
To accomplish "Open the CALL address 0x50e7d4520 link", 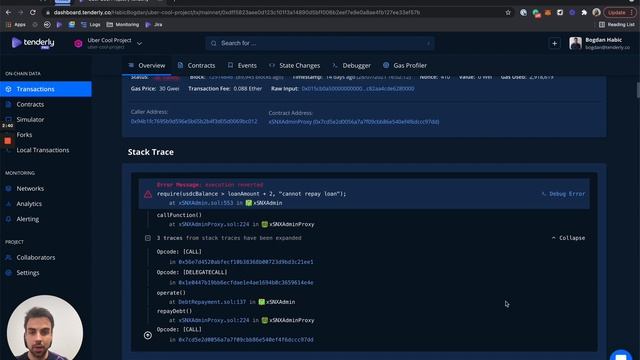I will 246,262.
